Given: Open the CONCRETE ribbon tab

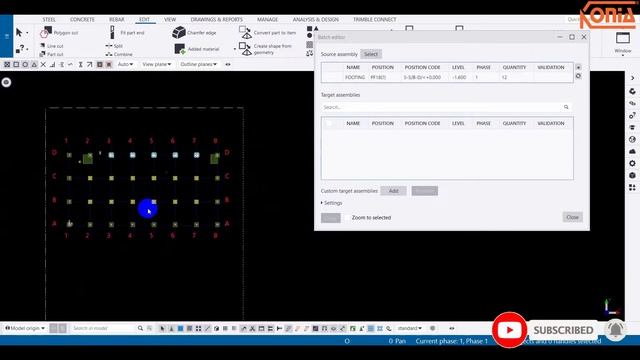Looking at the screenshot, I should click(x=82, y=20).
